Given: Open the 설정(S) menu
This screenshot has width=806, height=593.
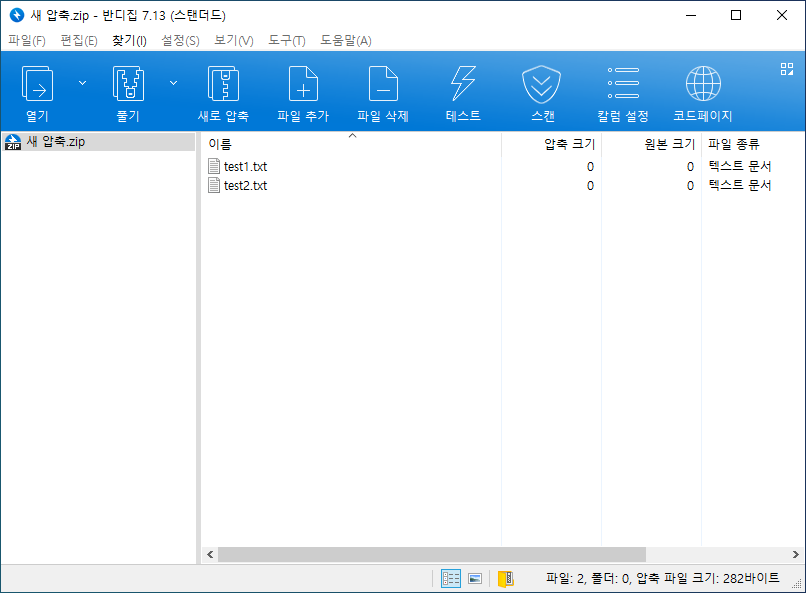Looking at the screenshot, I should click(x=180, y=40).
